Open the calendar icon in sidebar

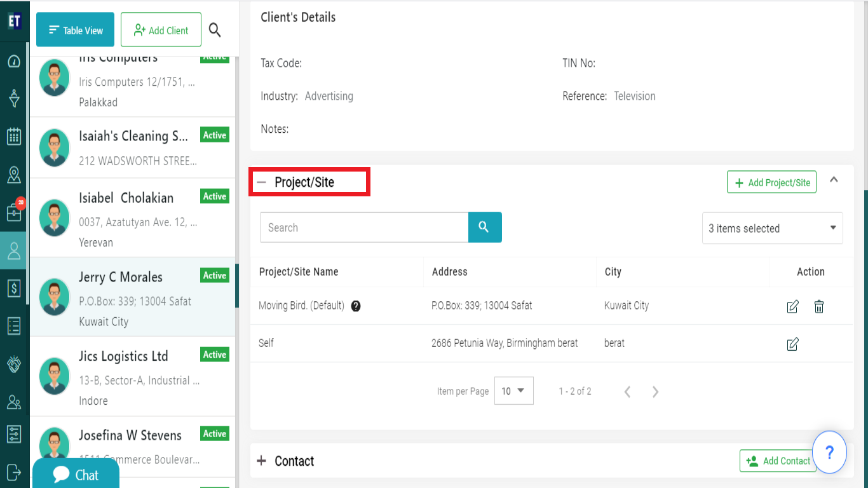click(x=14, y=136)
